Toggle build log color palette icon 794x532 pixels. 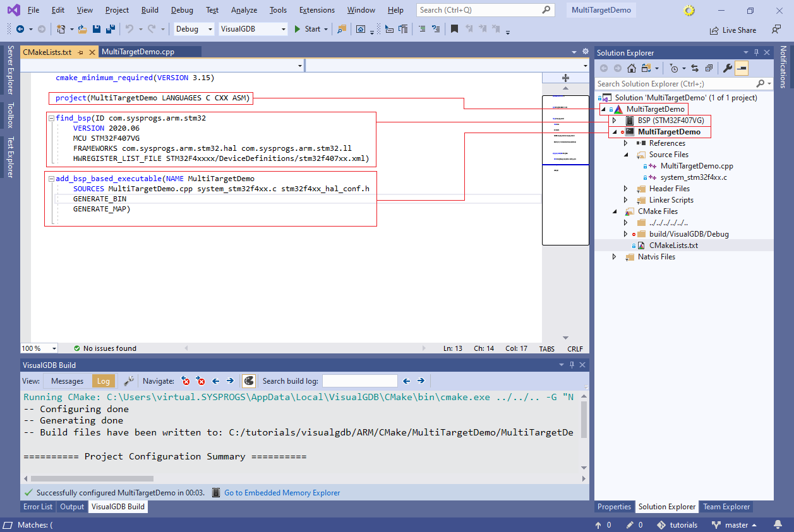(249, 381)
